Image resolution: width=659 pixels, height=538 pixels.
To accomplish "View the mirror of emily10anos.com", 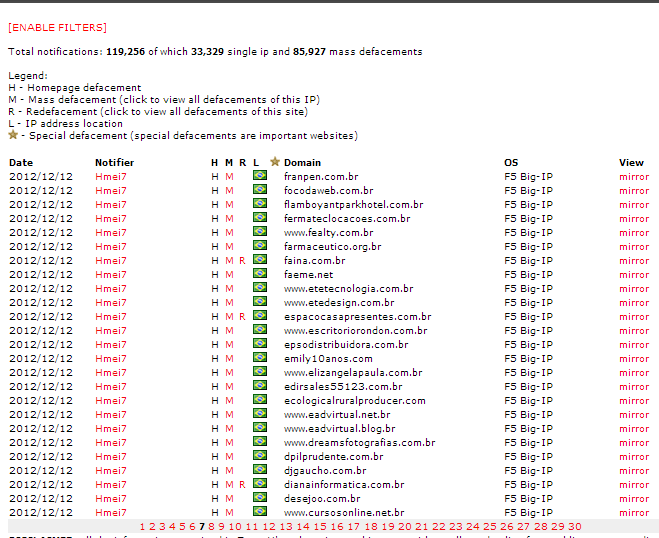I will pos(634,359).
